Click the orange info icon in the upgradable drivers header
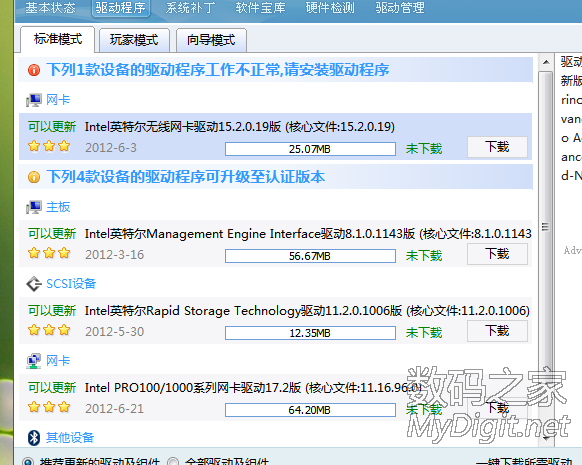Viewport: 582px width, 465px height. coord(34,177)
